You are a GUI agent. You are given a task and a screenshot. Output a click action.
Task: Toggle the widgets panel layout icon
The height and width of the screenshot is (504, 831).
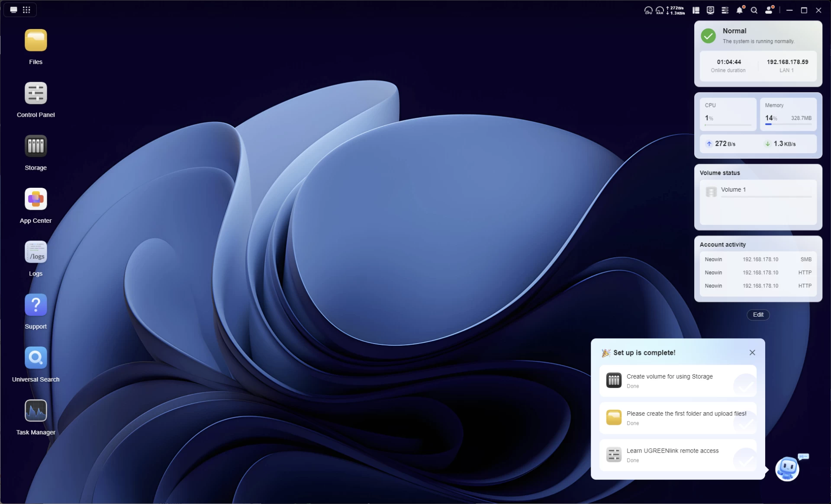[x=696, y=10]
